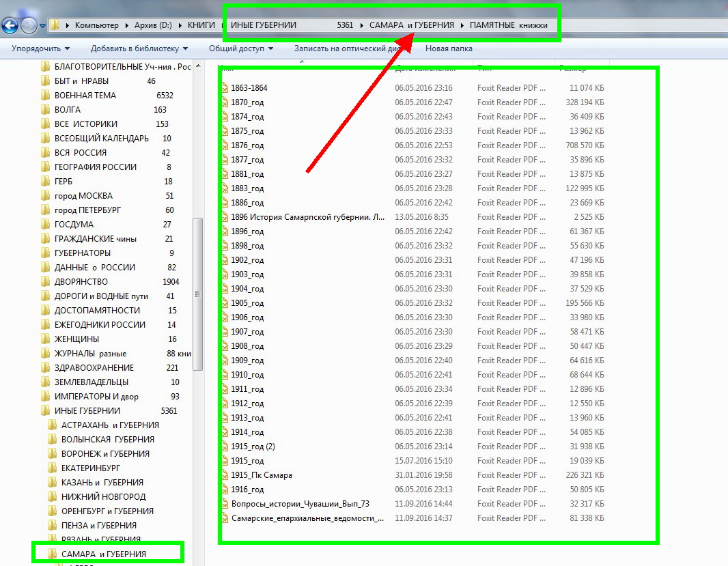The width and height of the screenshot is (728, 566).
Task: Select the PDF icon of 1896 История Самарпской губернии
Action: click(x=224, y=217)
